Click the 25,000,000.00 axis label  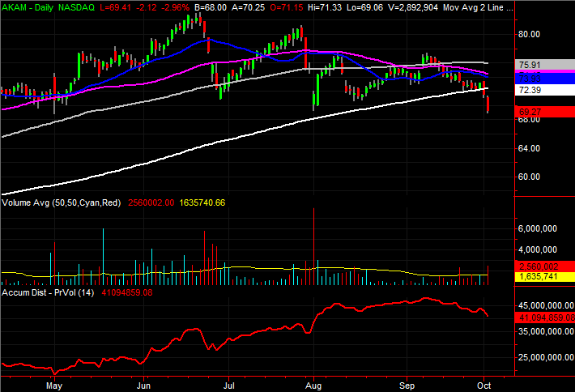(546, 357)
